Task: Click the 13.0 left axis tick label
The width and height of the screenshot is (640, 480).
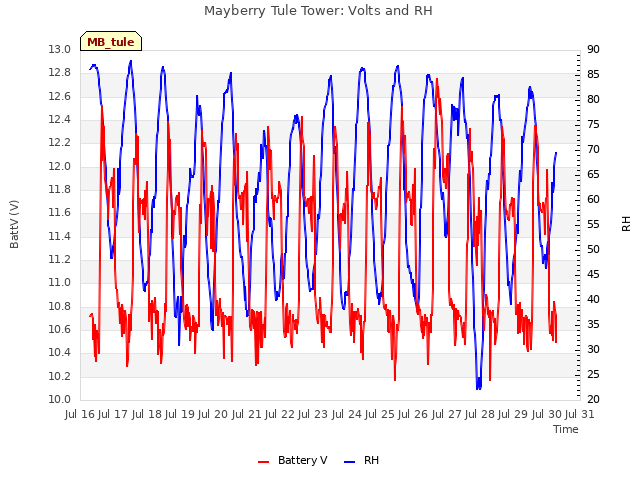Action: (59, 49)
